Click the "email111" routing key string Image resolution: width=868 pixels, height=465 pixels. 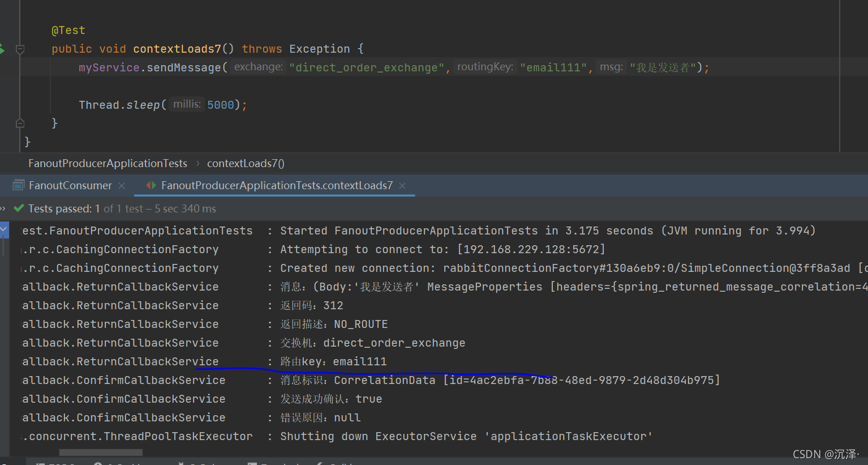[x=553, y=67]
